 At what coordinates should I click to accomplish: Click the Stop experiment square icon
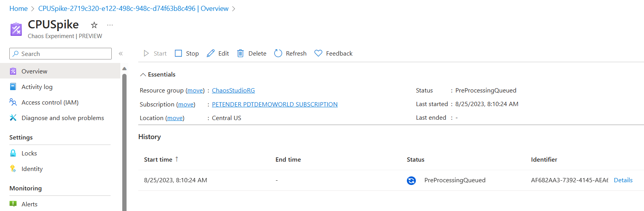pos(178,53)
